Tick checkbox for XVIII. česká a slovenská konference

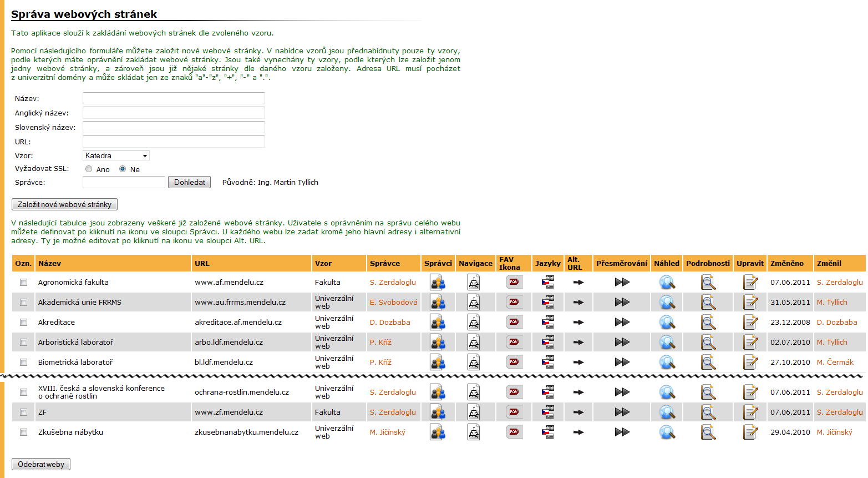23,393
